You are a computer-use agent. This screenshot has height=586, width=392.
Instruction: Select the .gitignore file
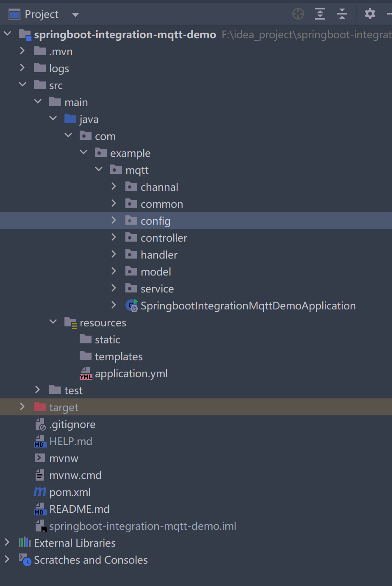72,424
